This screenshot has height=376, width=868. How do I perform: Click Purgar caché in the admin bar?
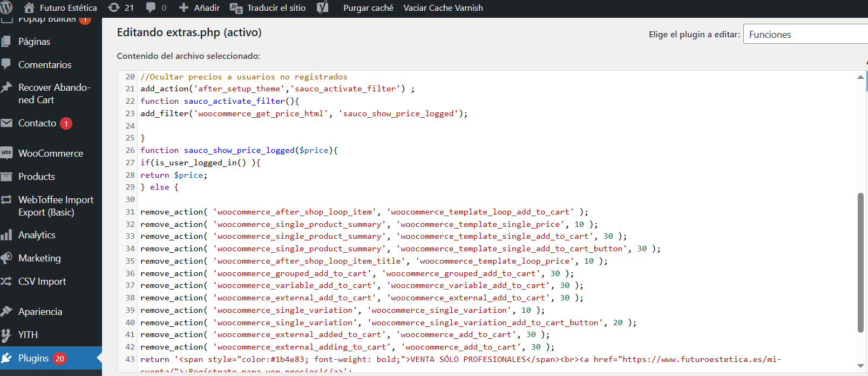tap(368, 8)
